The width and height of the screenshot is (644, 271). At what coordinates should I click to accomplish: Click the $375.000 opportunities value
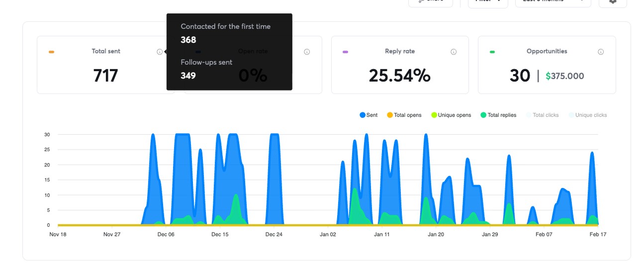565,76
